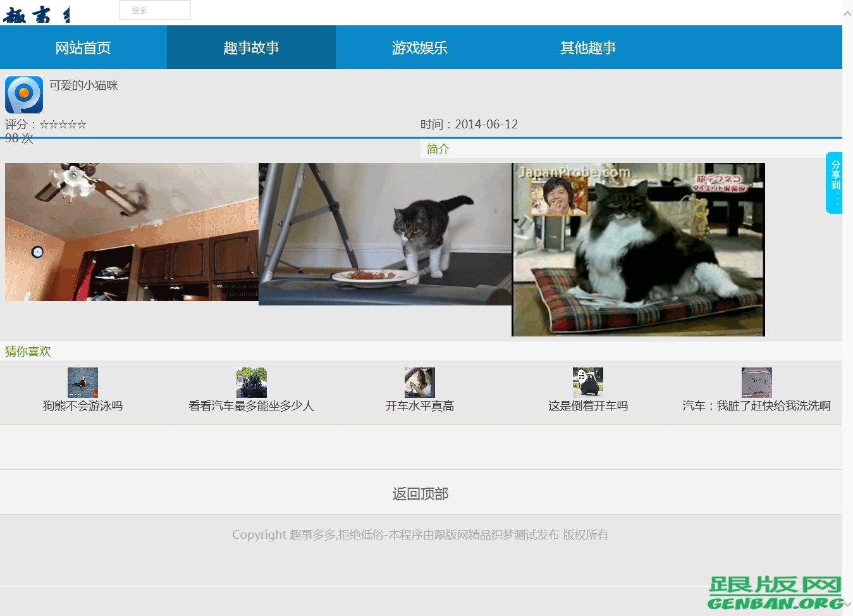Click the fluffy cat on cushion image
Screen dimensions: 853x616
[x=639, y=250]
